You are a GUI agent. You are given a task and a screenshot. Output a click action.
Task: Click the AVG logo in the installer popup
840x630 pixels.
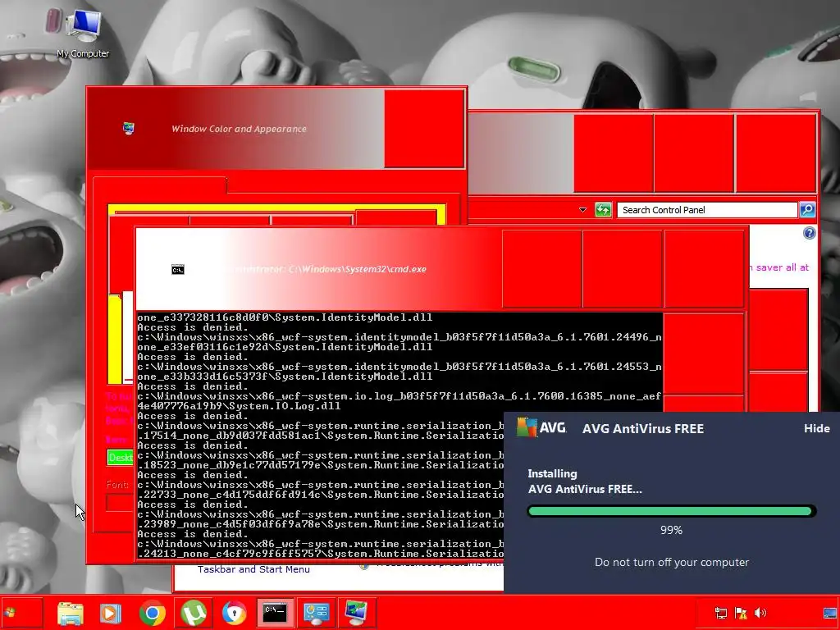point(541,427)
